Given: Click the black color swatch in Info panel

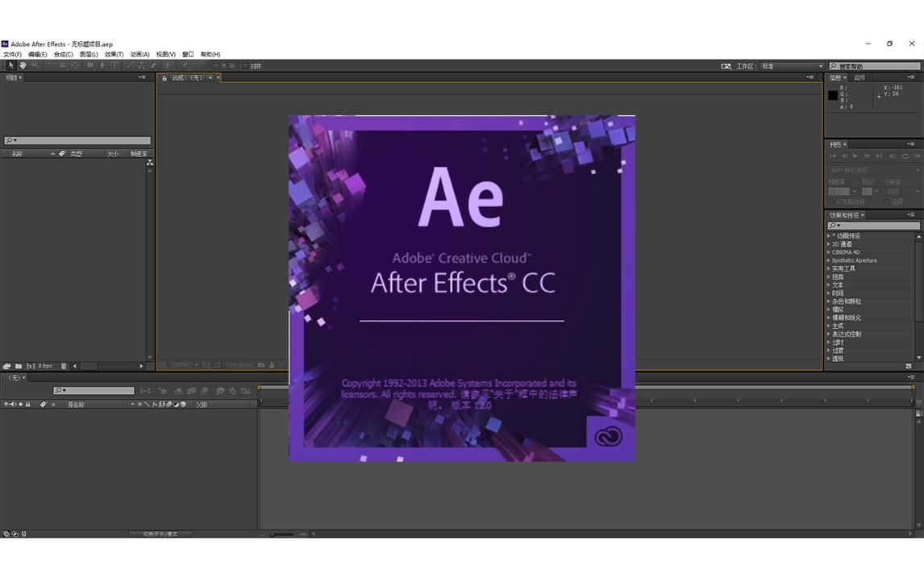Looking at the screenshot, I should coord(833,95).
